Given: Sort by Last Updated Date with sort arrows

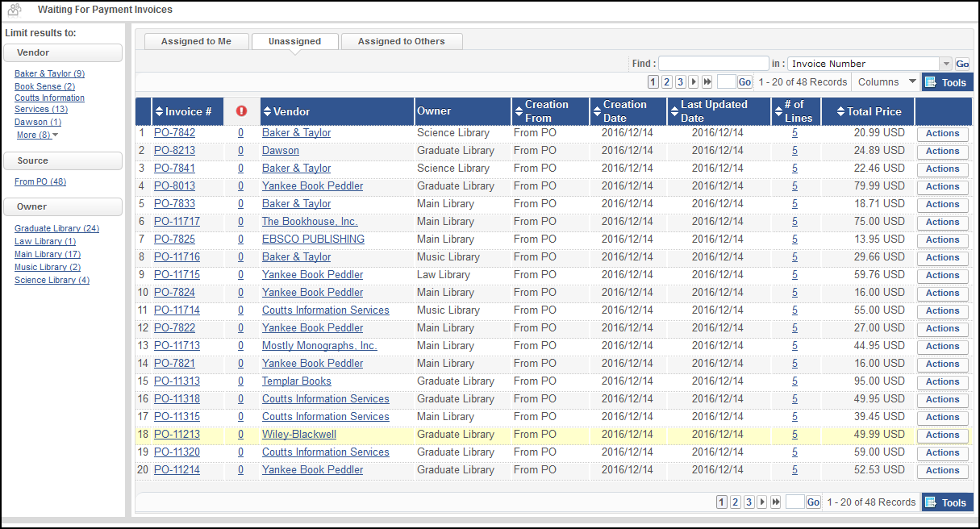Looking at the screenshot, I should pos(674,111).
